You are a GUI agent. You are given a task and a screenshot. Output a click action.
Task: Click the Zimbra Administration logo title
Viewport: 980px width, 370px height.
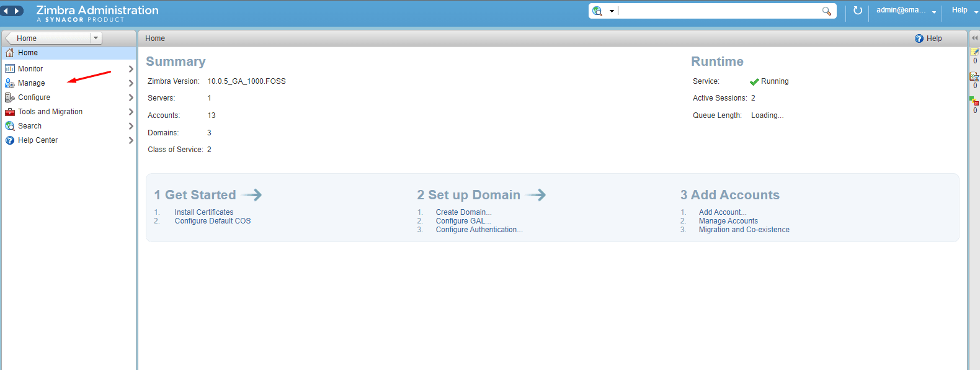pyautogui.click(x=97, y=10)
